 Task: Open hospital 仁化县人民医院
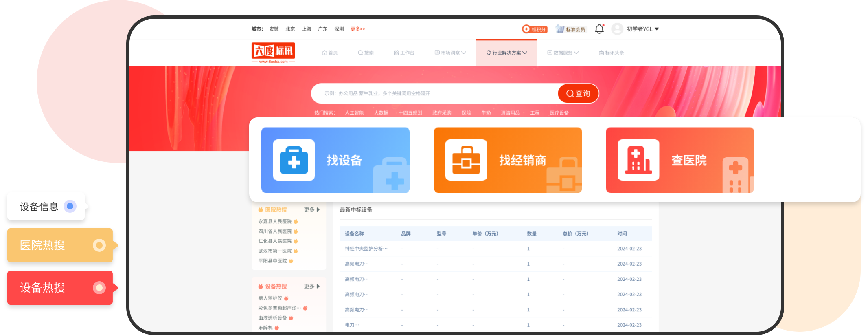point(275,241)
